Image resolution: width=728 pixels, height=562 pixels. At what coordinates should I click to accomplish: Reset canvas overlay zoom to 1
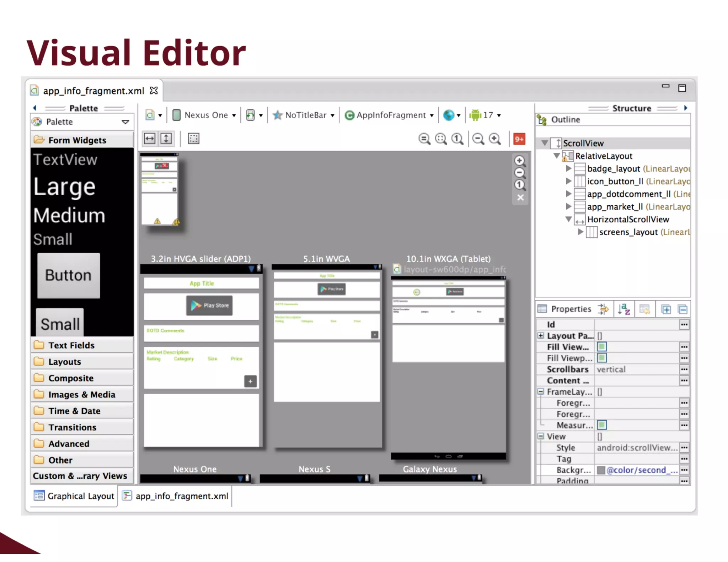coord(520,185)
